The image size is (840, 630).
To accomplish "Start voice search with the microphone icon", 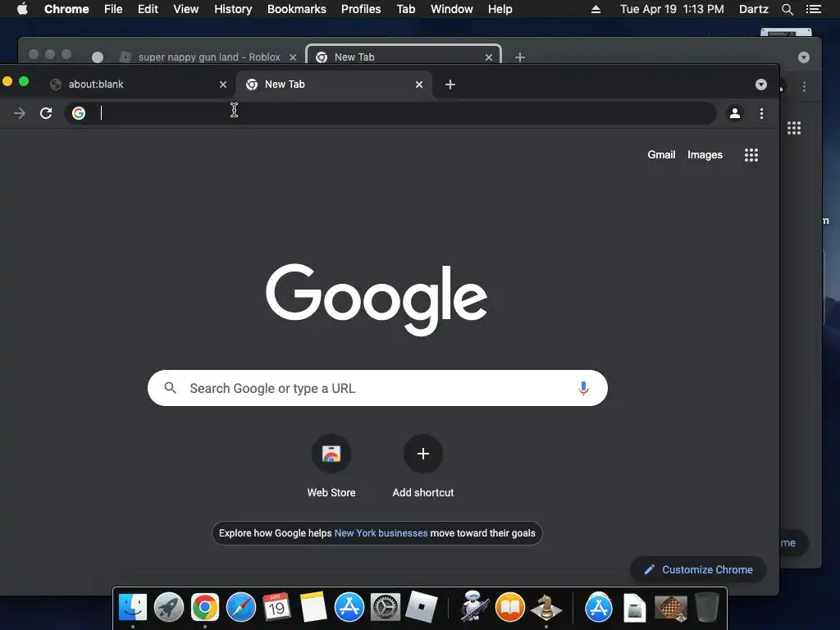I will [x=583, y=388].
